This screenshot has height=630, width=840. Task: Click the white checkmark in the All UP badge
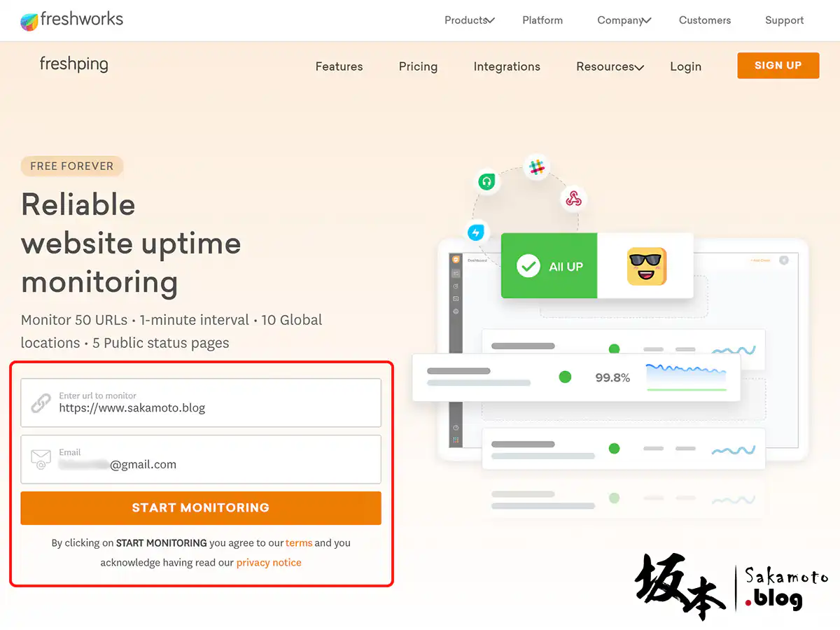528,266
